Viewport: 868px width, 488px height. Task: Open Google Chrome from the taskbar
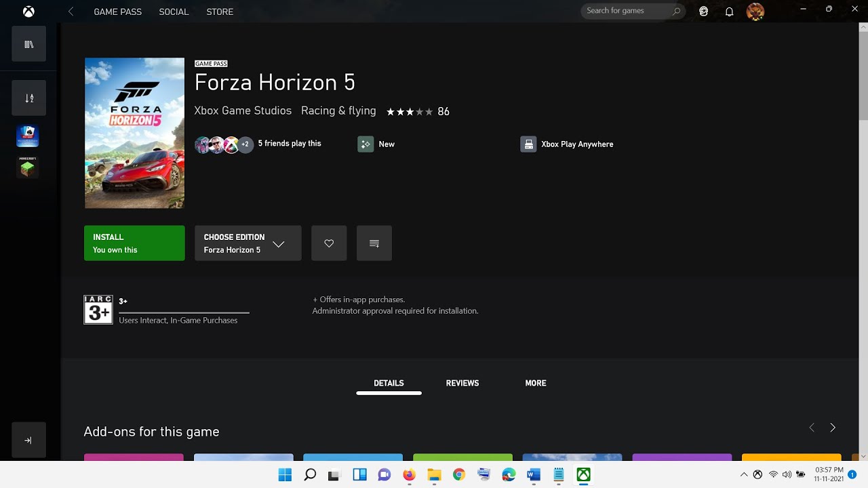pyautogui.click(x=459, y=474)
